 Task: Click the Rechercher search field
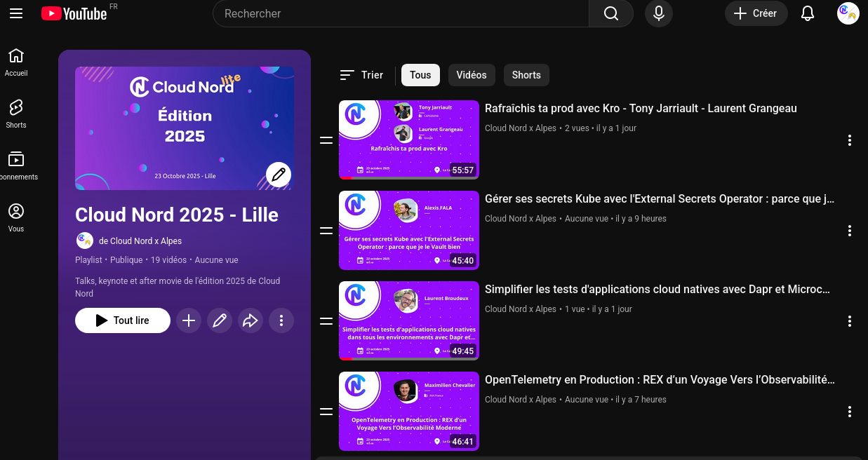400,13
